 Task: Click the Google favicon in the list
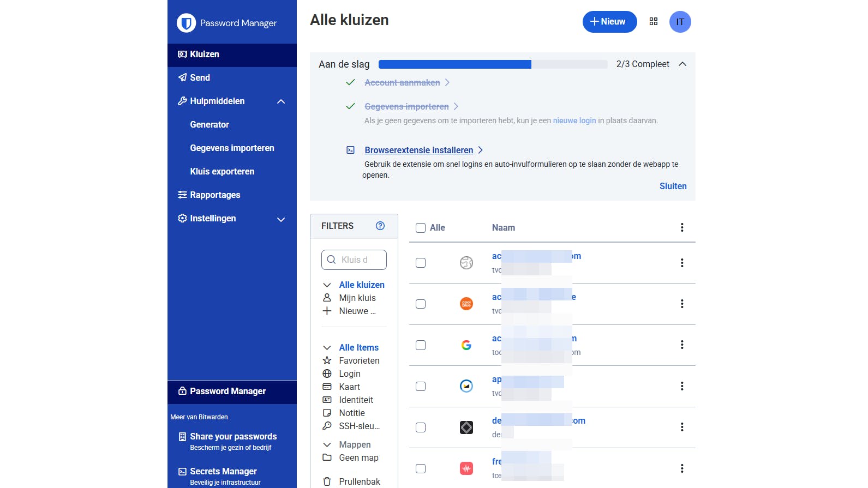[466, 345]
